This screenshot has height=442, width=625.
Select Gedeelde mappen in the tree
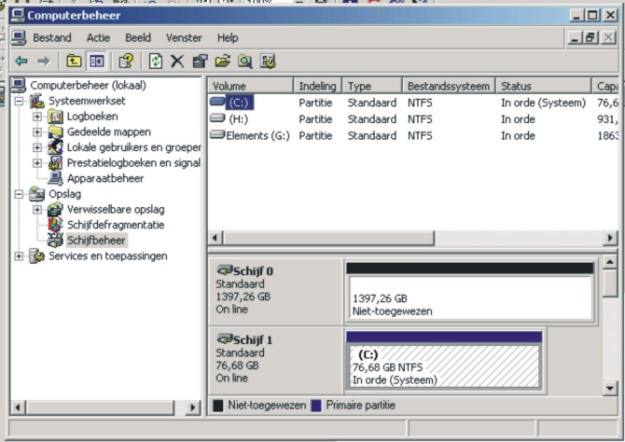[x=109, y=132]
